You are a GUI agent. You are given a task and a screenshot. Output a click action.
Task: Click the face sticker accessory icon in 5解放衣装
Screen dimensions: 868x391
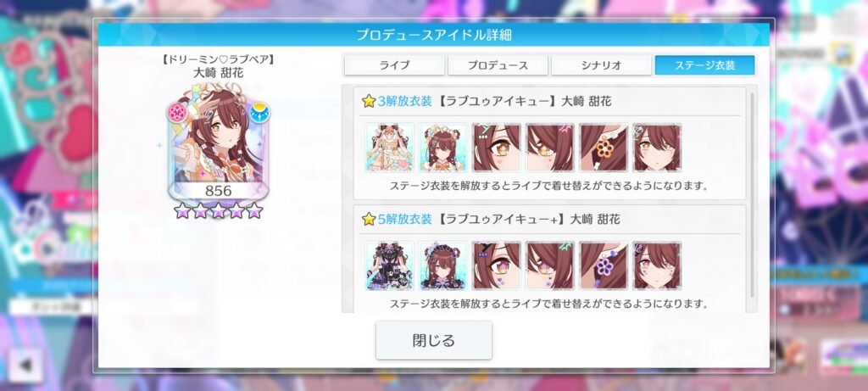pyautogui.click(x=657, y=265)
